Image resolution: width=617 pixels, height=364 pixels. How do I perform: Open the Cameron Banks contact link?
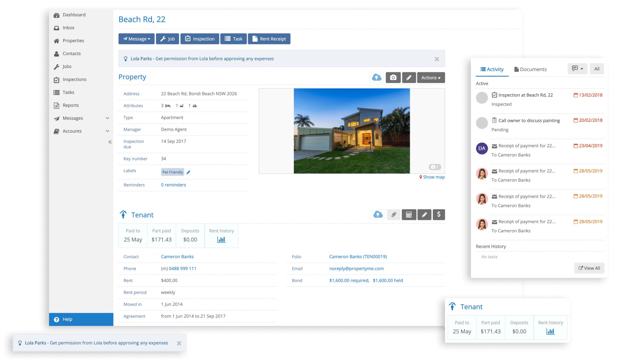(177, 256)
